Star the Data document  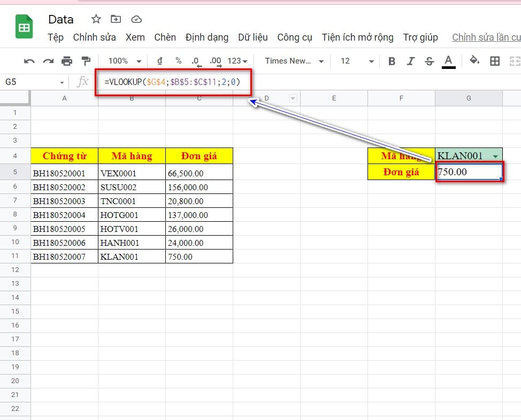coord(96,19)
